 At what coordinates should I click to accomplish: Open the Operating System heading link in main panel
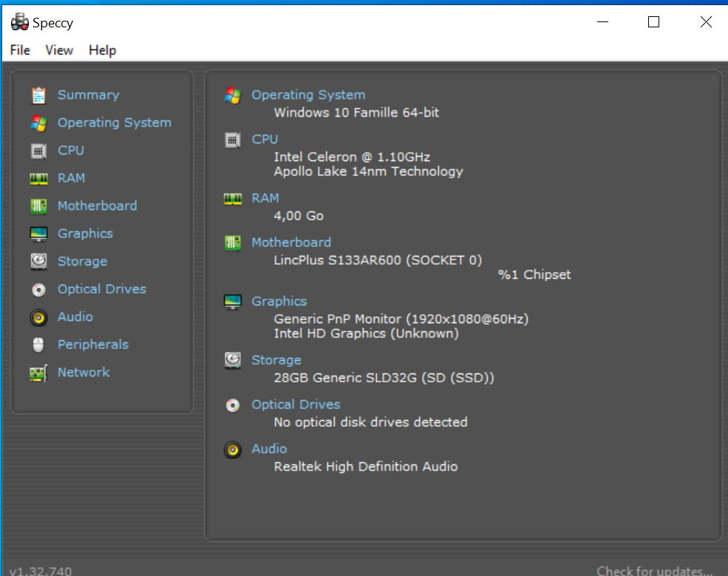click(308, 95)
